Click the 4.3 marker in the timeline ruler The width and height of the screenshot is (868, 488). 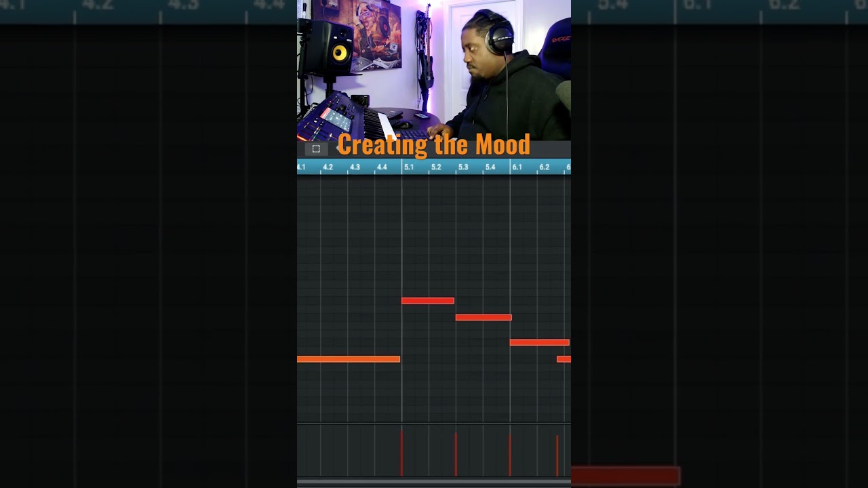355,167
